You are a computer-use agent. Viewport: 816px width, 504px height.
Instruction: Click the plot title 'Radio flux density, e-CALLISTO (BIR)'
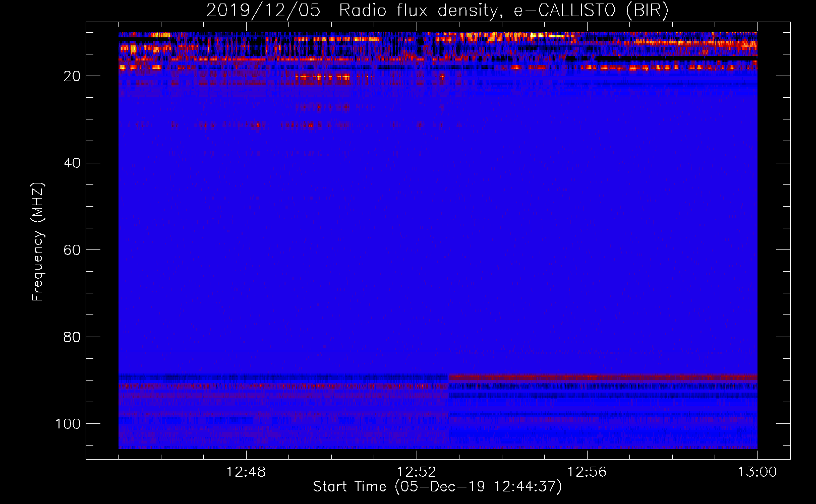(x=504, y=10)
